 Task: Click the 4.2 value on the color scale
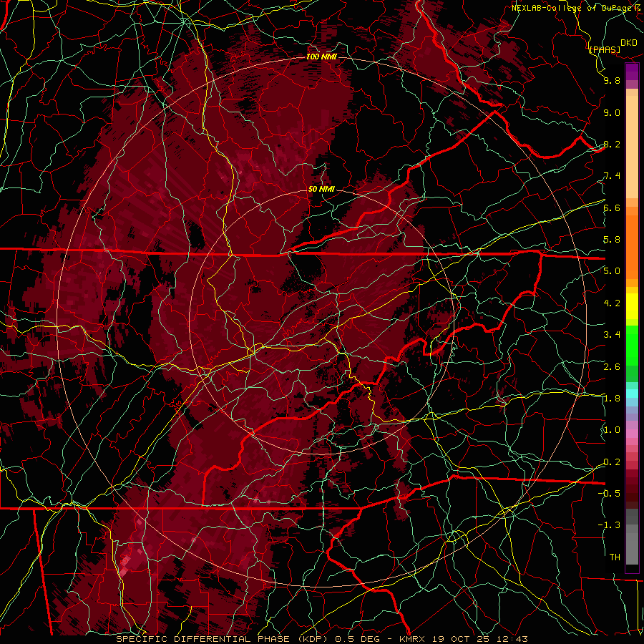coord(612,303)
